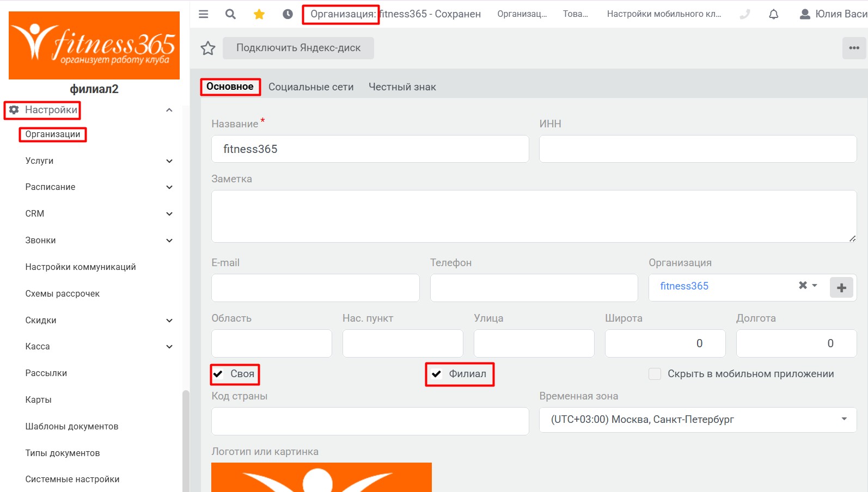868x492 pixels.
Task: Open favorites with the yellow star icon
Action: click(x=259, y=14)
